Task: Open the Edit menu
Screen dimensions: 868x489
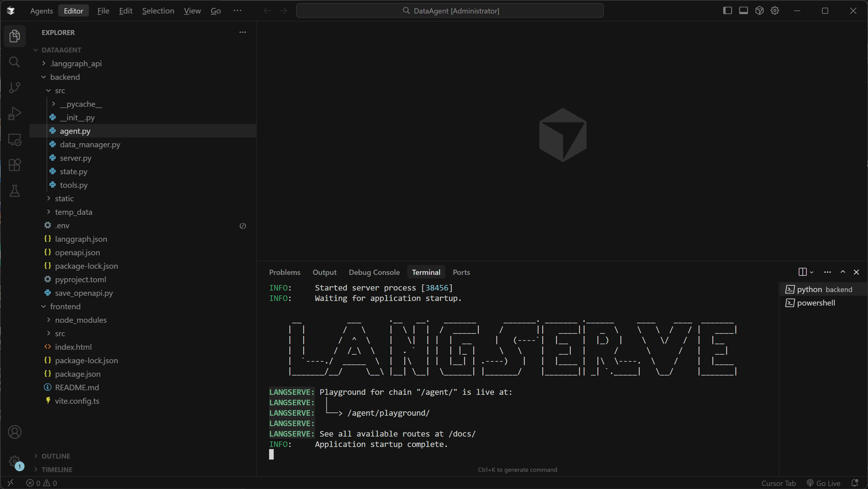Action: point(126,11)
